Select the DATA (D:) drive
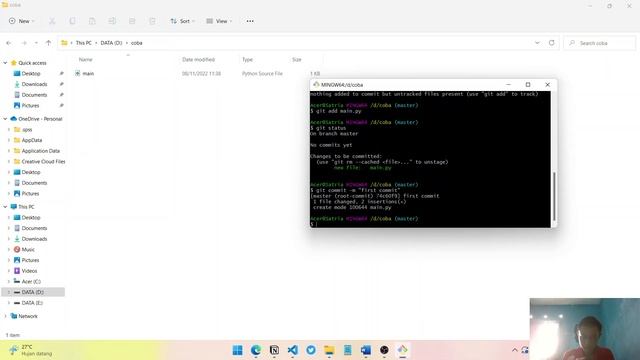The image size is (640, 360). click(x=32, y=292)
